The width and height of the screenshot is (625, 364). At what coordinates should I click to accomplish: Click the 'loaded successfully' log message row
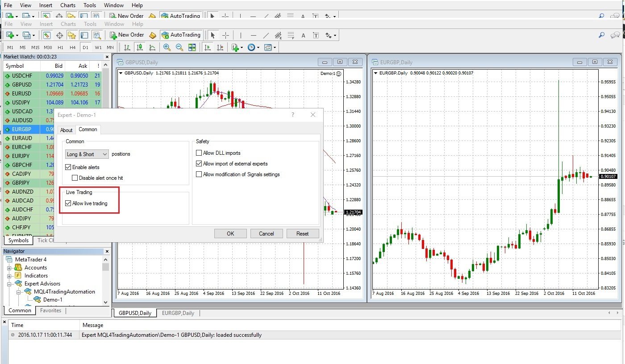tap(315, 335)
